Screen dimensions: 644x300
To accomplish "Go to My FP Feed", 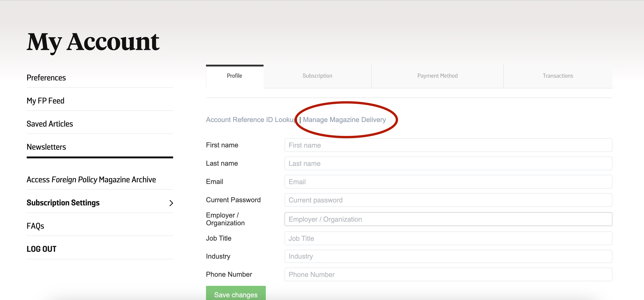I will pyautogui.click(x=45, y=101).
